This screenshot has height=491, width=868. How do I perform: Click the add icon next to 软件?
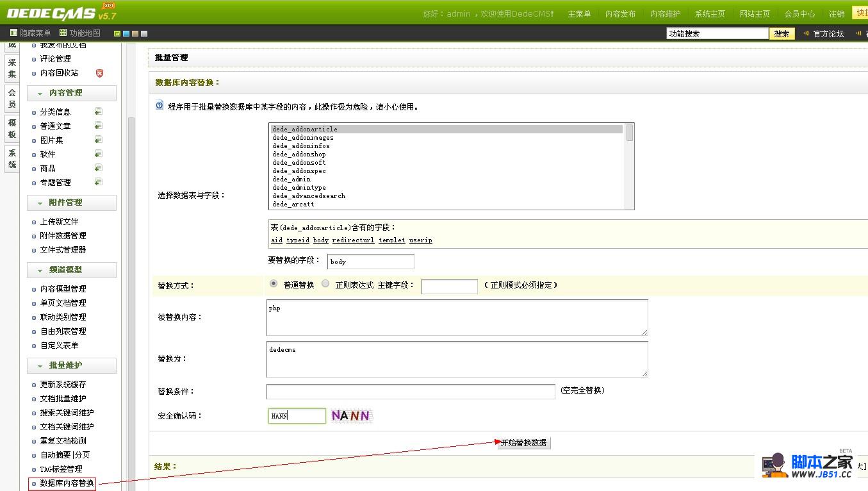pyautogui.click(x=99, y=154)
